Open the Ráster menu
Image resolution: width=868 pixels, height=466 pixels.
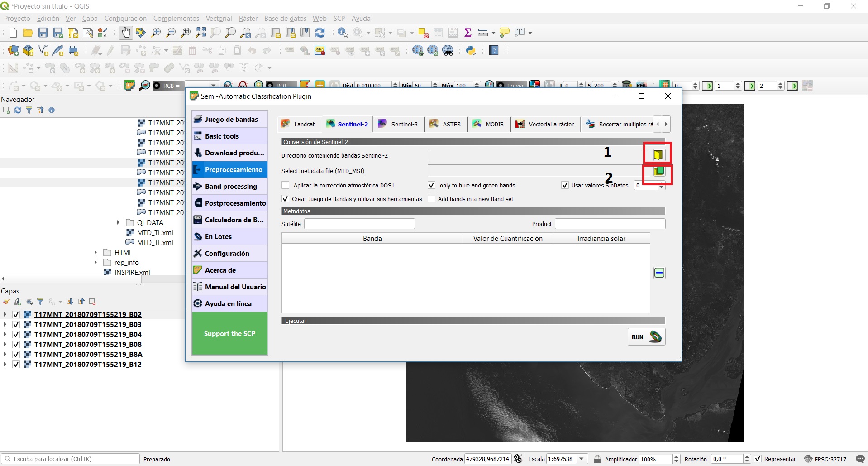[248, 19]
